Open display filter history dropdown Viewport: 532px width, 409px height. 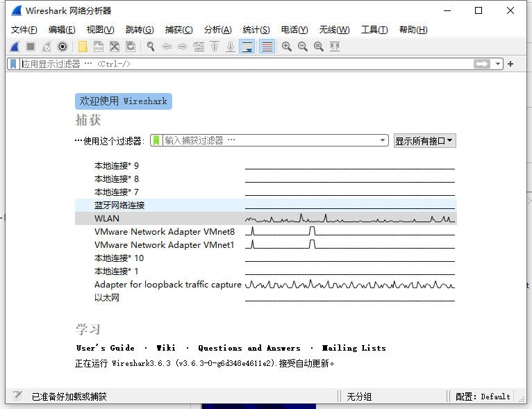(498, 64)
